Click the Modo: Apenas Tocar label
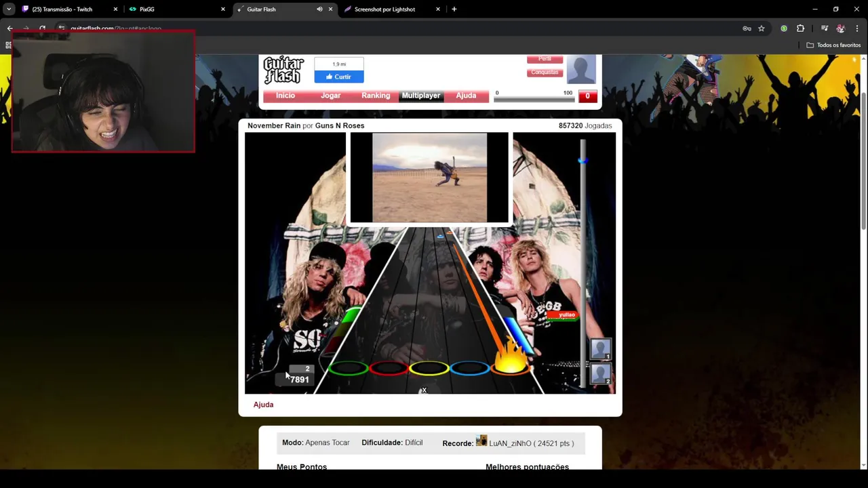This screenshot has height=488, width=868. coord(316,443)
